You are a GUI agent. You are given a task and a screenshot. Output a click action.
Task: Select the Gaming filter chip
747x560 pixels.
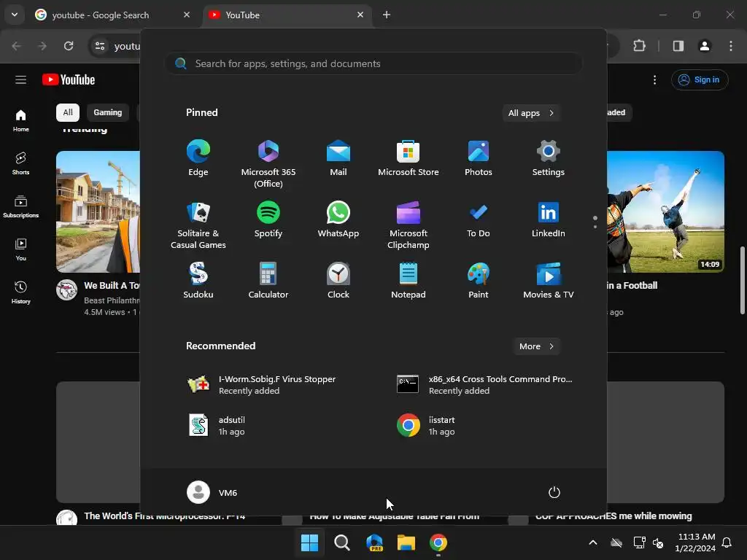pyautogui.click(x=108, y=112)
